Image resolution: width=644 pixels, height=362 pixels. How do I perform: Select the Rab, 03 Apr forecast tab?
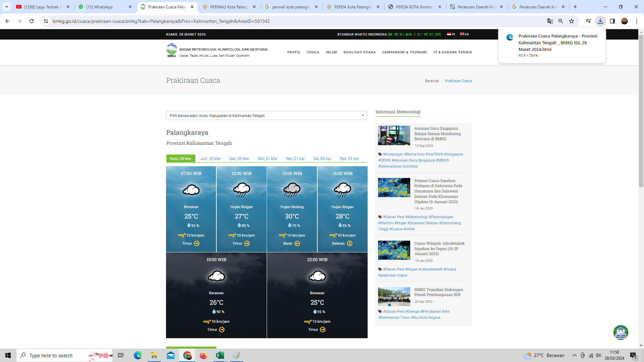(x=349, y=159)
